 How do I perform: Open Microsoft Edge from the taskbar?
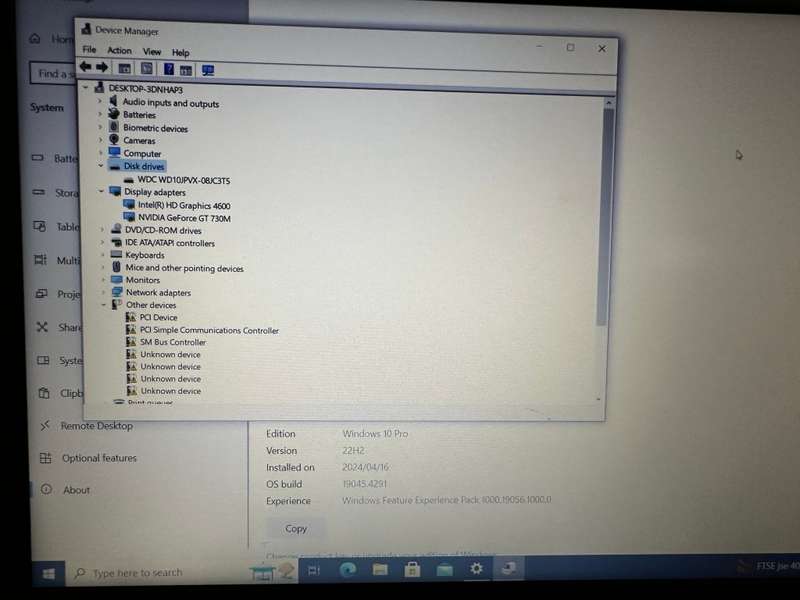pyautogui.click(x=348, y=569)
